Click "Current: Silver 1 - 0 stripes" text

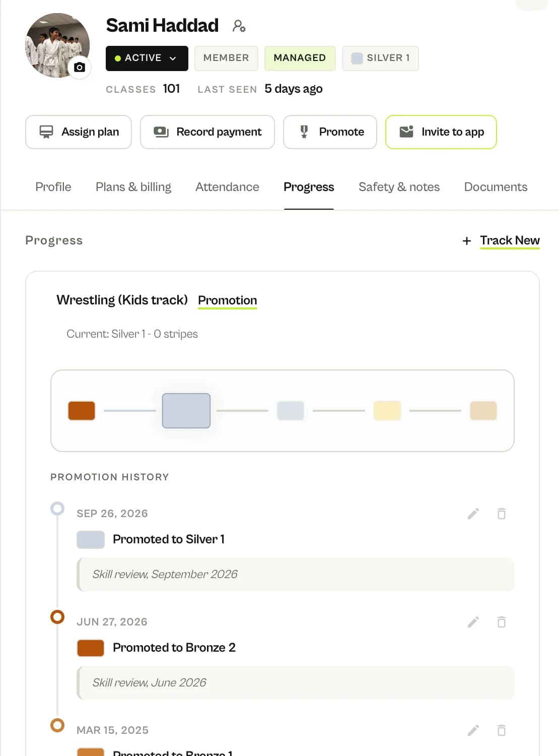132,334
